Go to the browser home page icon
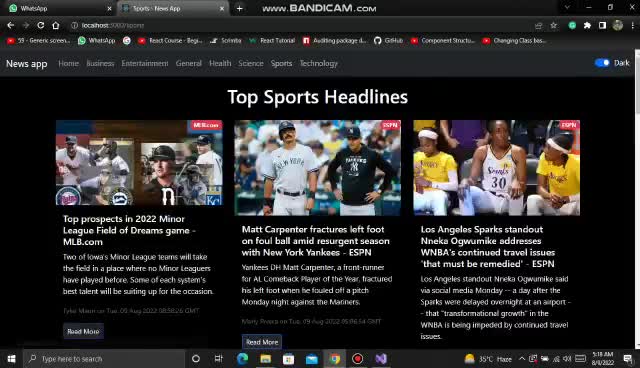 click(56, 25)
